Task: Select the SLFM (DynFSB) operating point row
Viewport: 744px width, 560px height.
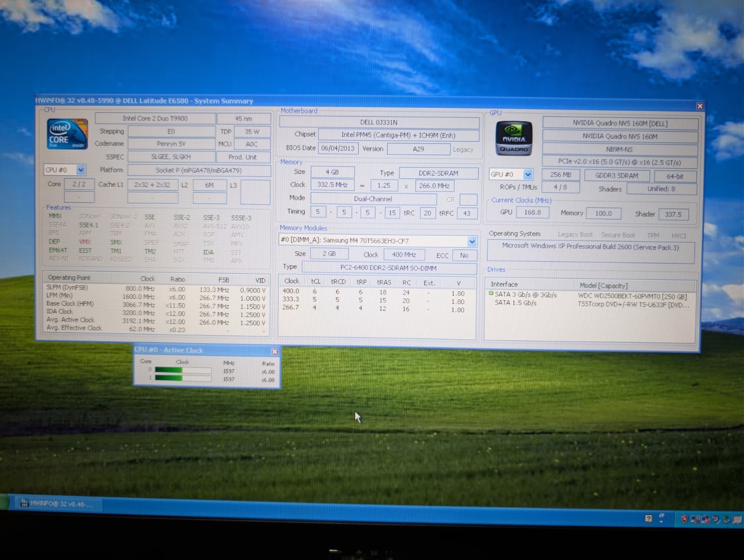Action: (x=156, y=289)
